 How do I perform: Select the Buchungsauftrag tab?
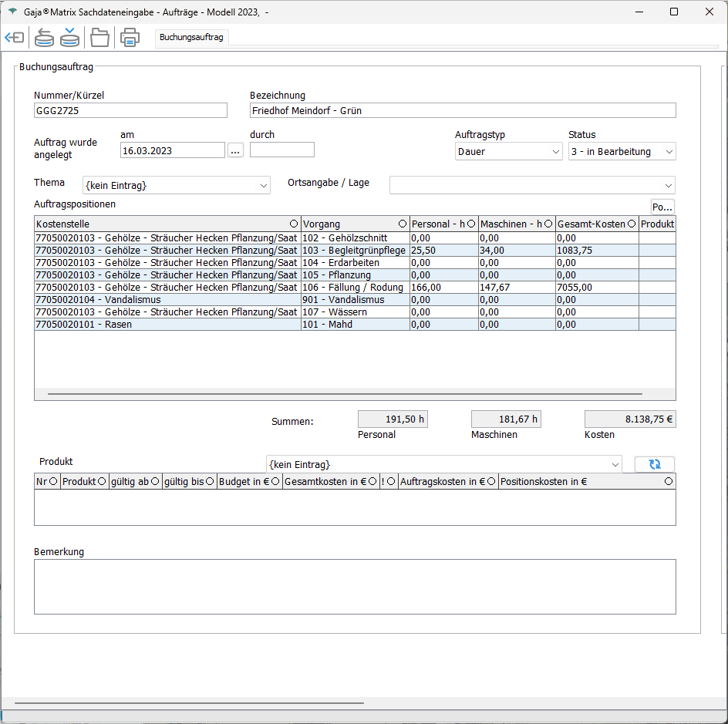tap(191, 37)
